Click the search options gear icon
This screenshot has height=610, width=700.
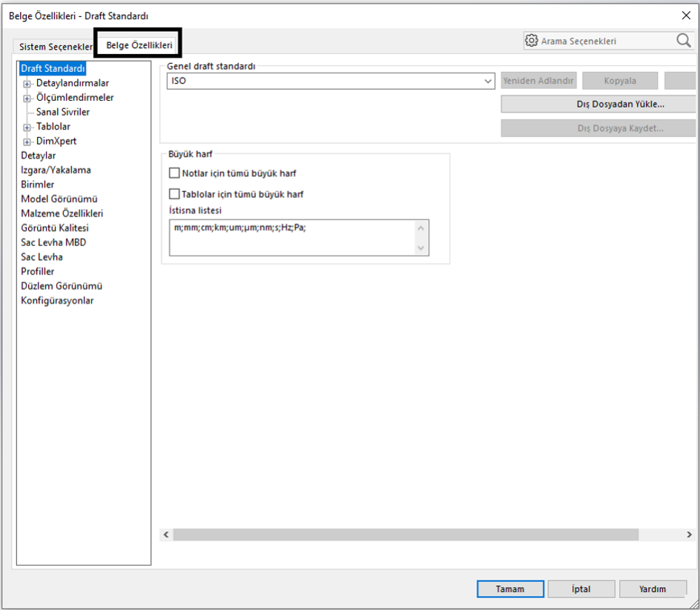click(x=532, y=41)
